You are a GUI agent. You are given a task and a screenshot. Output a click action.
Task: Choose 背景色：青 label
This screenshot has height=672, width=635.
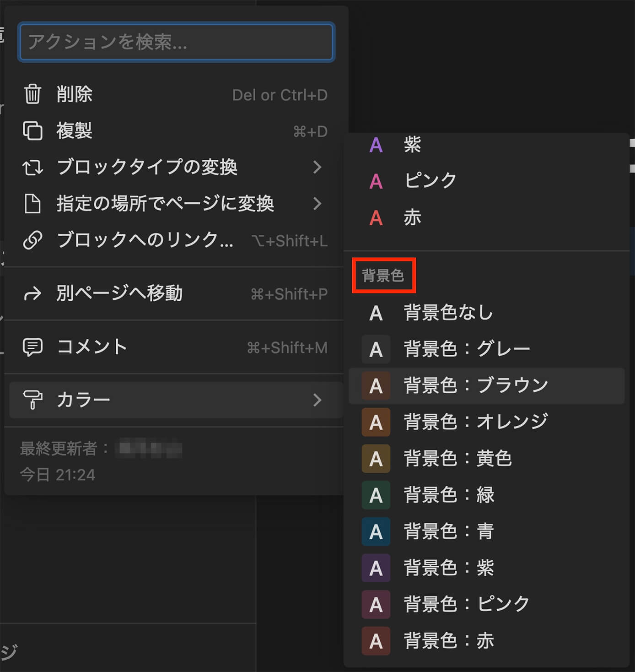pyautogui.click(x=449, y=531)
